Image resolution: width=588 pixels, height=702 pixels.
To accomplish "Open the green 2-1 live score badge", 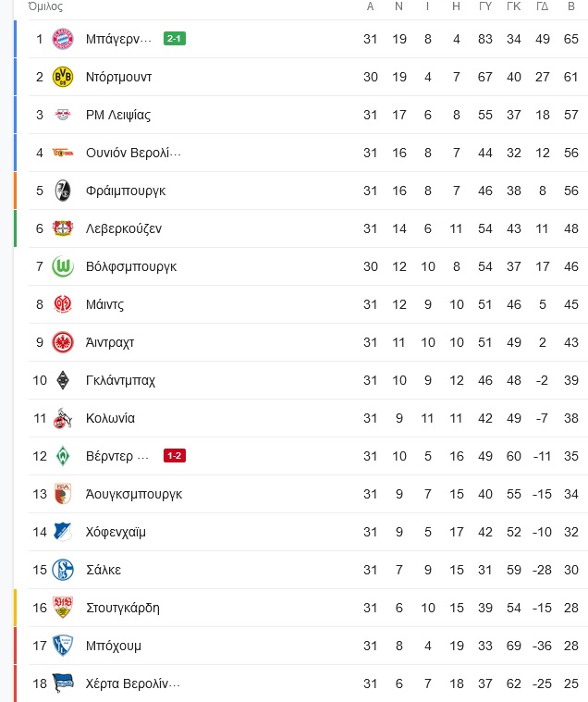I will (x=175, y=39).
